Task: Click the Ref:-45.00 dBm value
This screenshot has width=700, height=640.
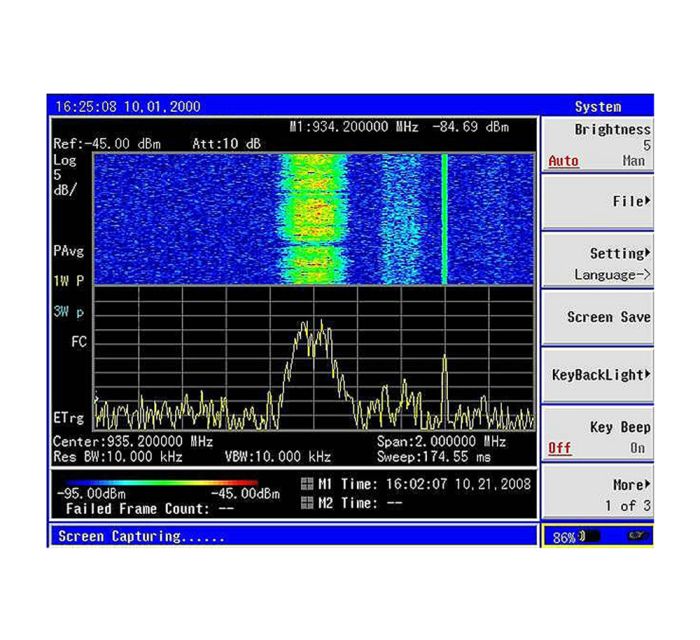Action: pos(107,144)
